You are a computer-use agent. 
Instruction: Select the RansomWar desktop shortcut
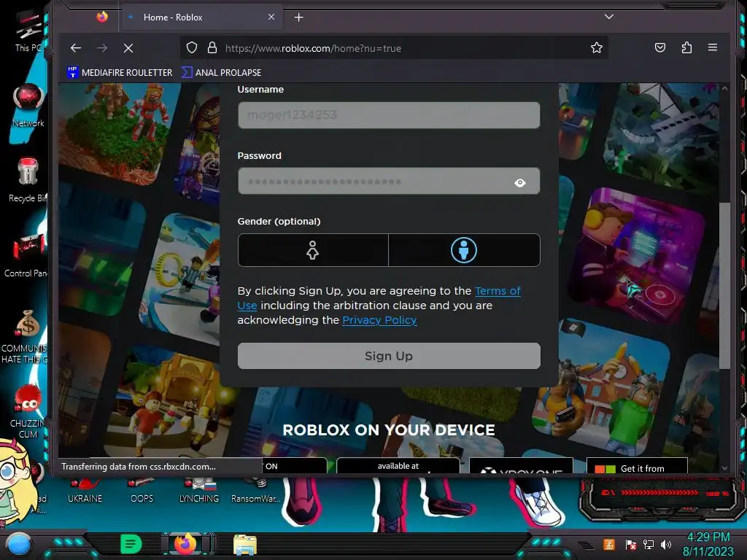(256, 491)
